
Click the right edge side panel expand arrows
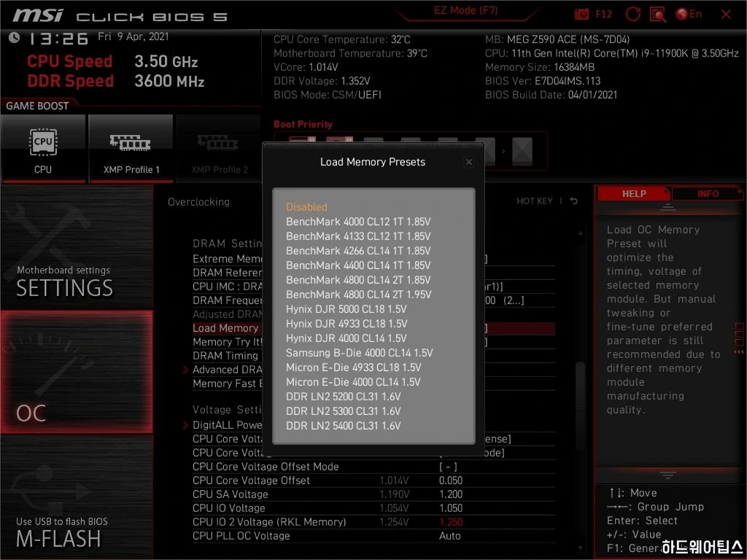coord(739,352)
